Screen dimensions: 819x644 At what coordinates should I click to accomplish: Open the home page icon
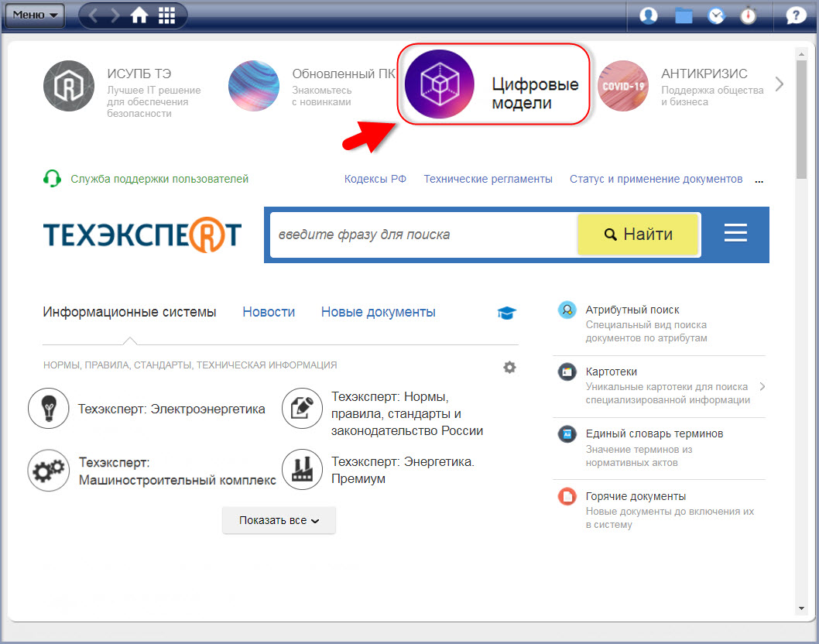(x=139, y=15)
